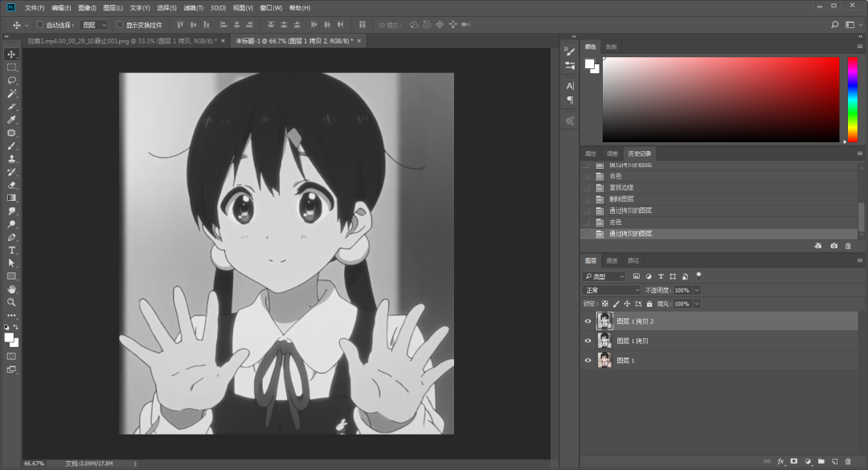Click the hue spectrum slider
The image size is (868, 470).
(853, 100)
